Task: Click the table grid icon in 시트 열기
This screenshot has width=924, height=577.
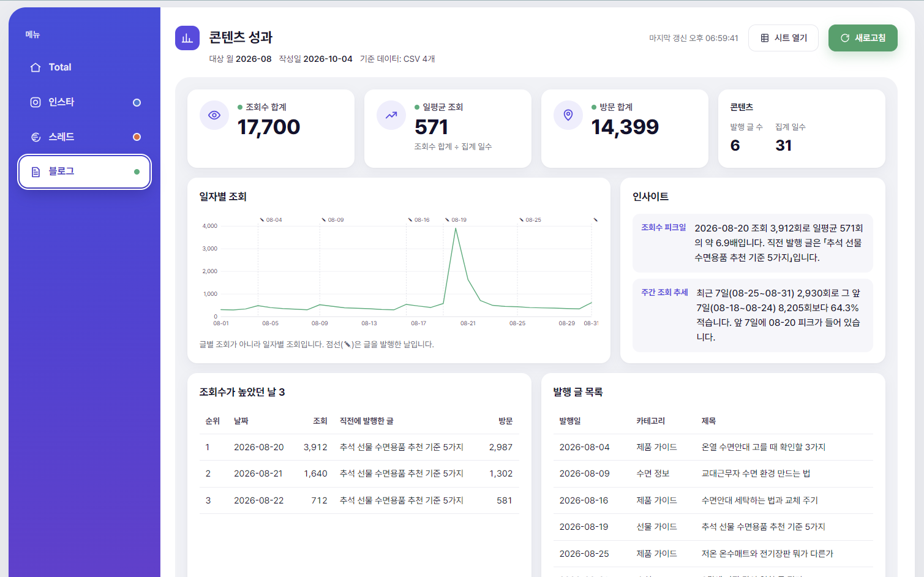Action: [x=765, y=38]
